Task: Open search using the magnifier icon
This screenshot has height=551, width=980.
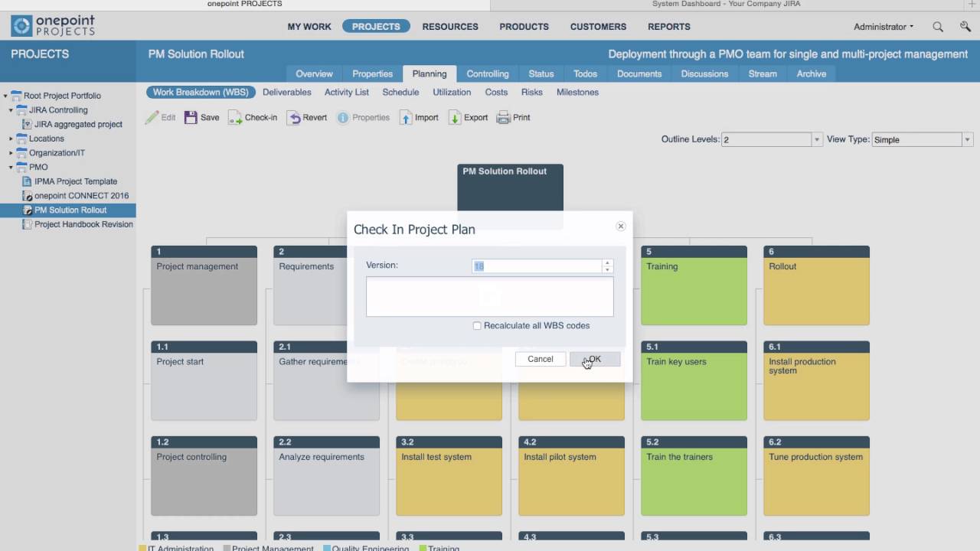Action: pos(937,26)
